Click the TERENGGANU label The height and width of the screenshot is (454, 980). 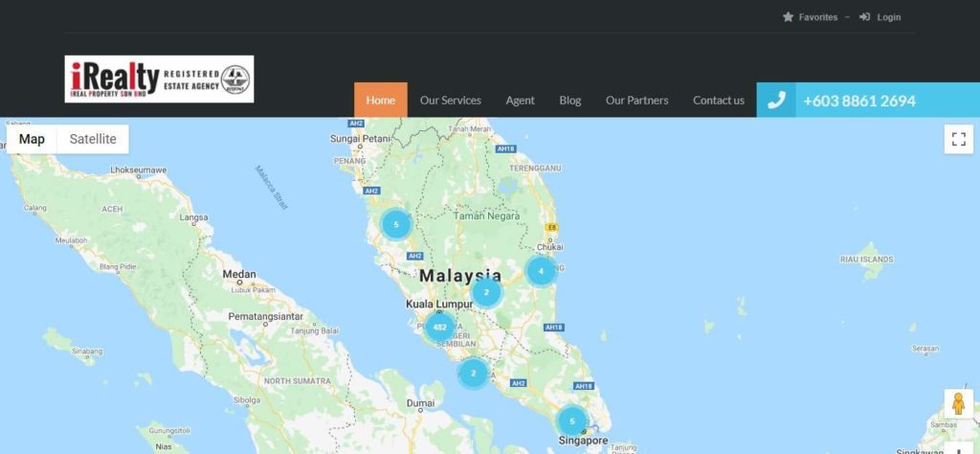[535, 169]
